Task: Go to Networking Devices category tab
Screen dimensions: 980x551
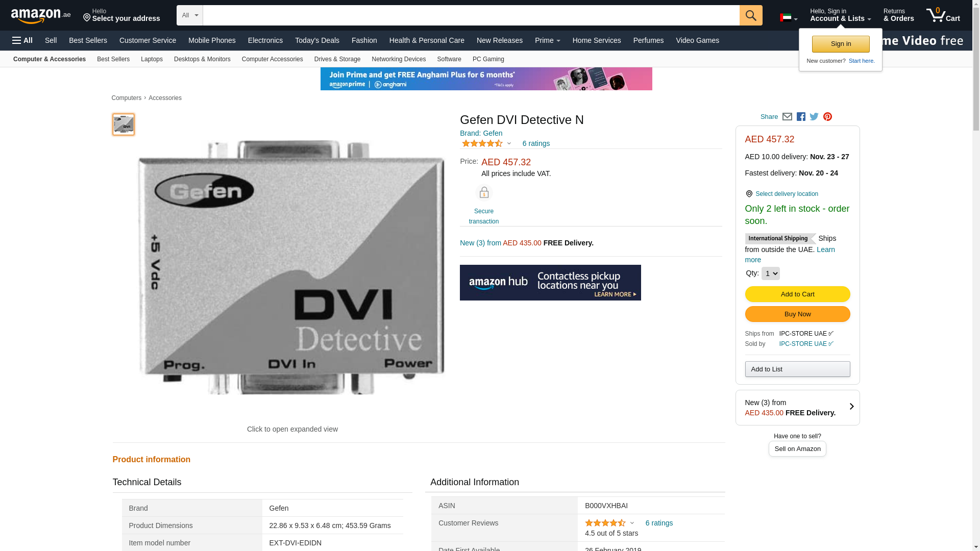Action: pos(398,59)
